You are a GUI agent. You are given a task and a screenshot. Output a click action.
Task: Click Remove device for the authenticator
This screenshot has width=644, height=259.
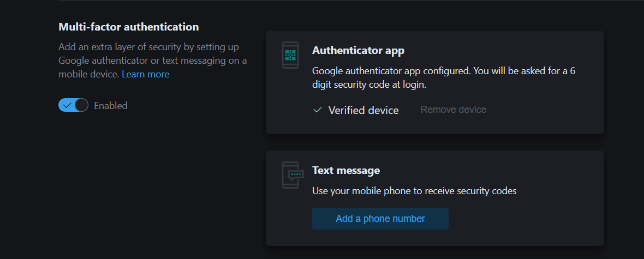tap(453, 110)
